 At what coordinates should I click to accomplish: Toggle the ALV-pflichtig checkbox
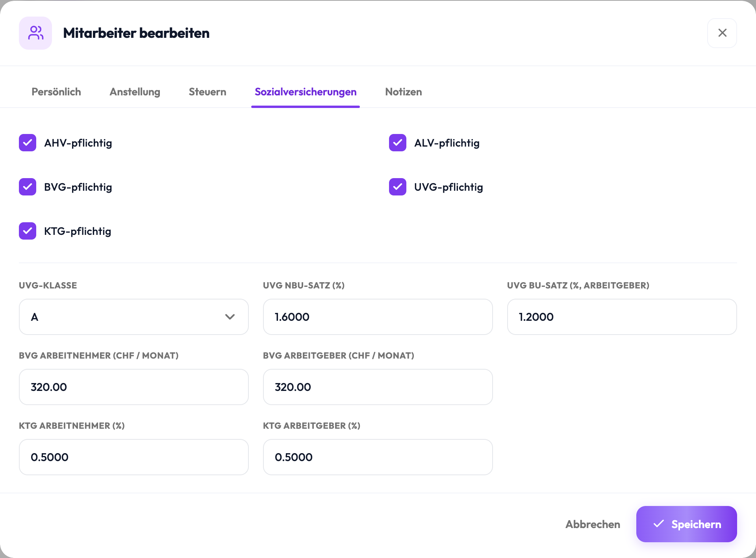pyautogui.click(x=398, y=143)
